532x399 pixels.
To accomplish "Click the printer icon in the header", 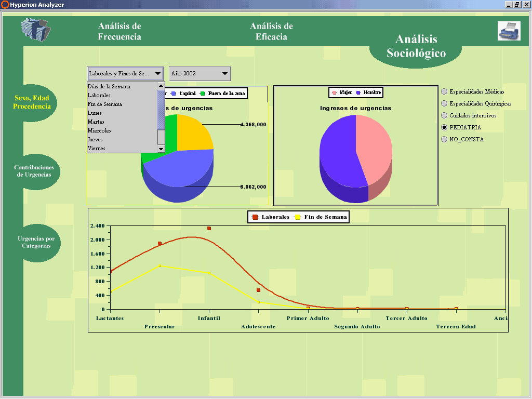I will coord(509,31).
